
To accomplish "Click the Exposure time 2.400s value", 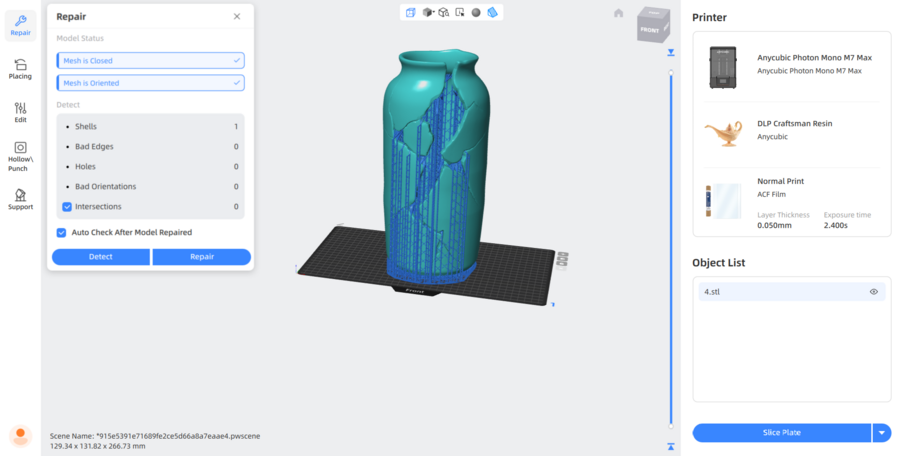I will (836, 225).
